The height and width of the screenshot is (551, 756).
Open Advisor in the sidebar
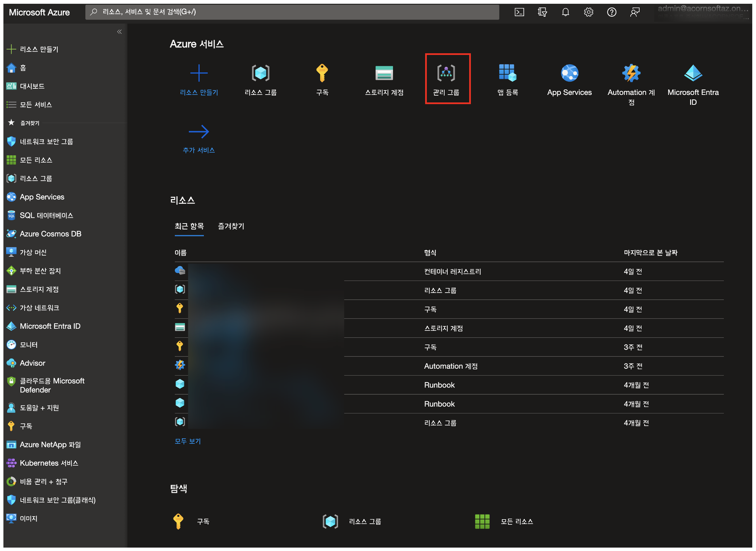click(x=26, y=363)
